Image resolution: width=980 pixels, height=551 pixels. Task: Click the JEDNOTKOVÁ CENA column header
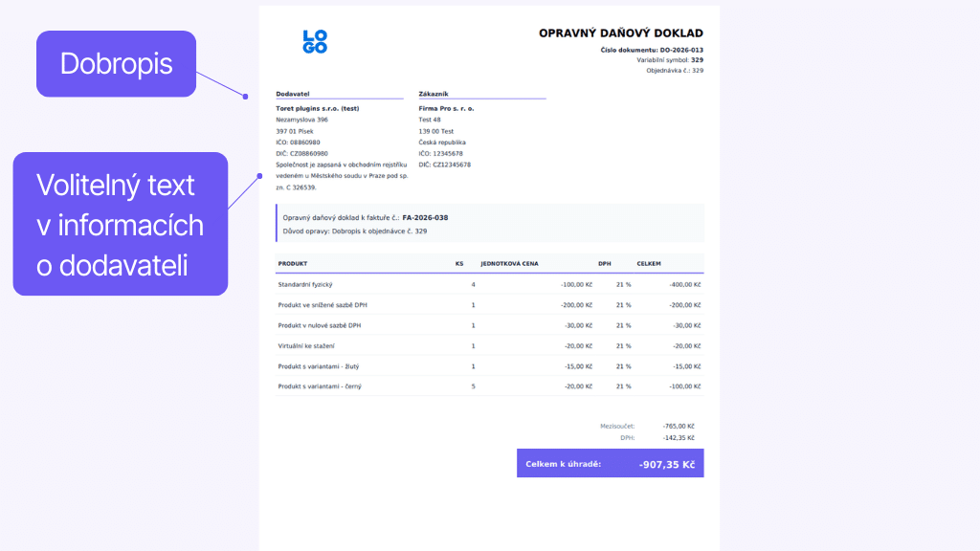click(509, 263)
